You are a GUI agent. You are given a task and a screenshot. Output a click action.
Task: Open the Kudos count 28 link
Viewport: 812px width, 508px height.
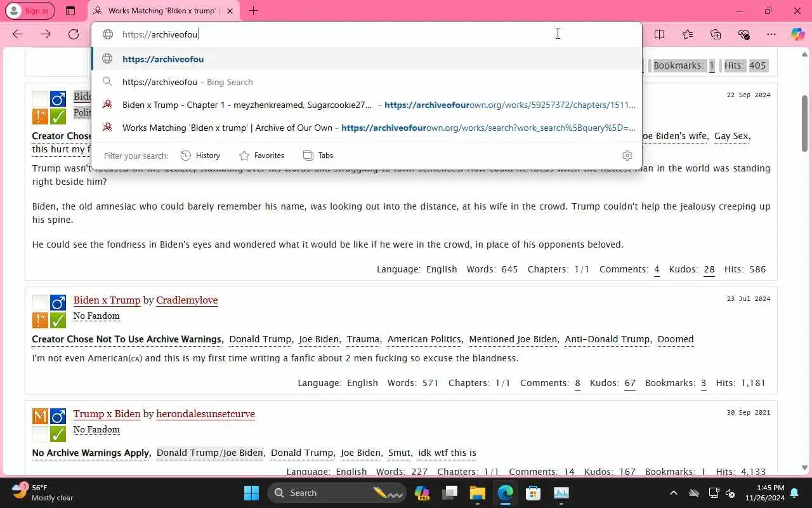click(709, 269)
